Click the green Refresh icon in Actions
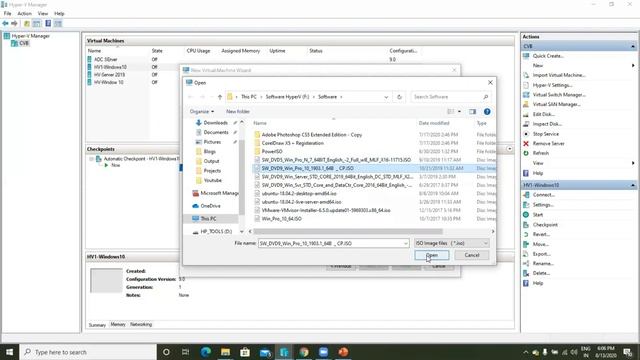 (526, 153)
